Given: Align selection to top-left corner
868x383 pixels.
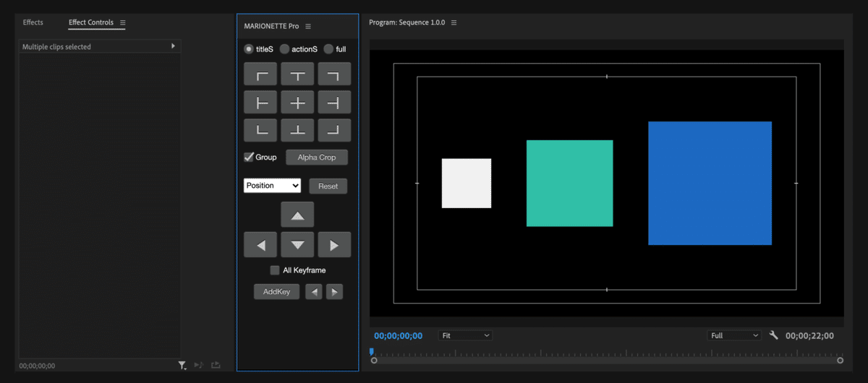Looking at the screenshot, I should pyautogui.click(x=262, y=74).
